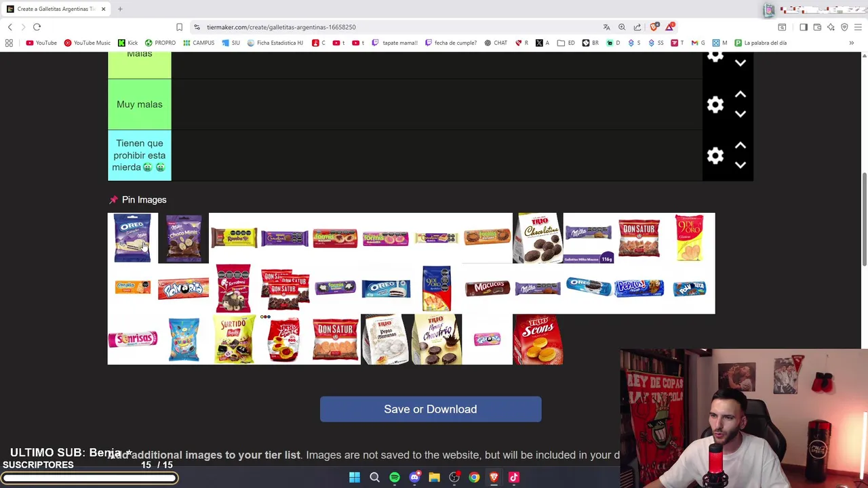This screenshot has height=488, width=868.
Task: Select Trio ChocoTrio pepas bag image
Action: tap(436, 339)
